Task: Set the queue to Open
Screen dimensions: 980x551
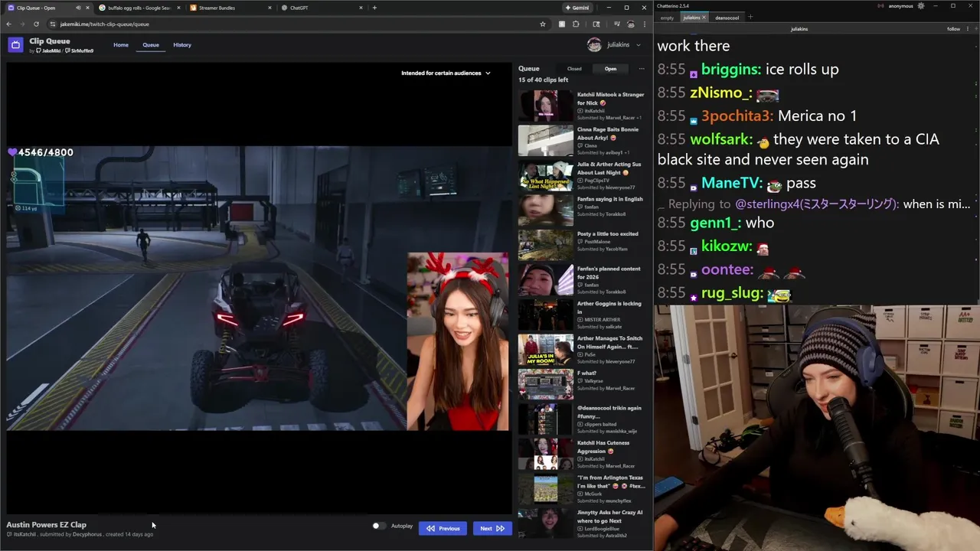Action: [610, 69]
